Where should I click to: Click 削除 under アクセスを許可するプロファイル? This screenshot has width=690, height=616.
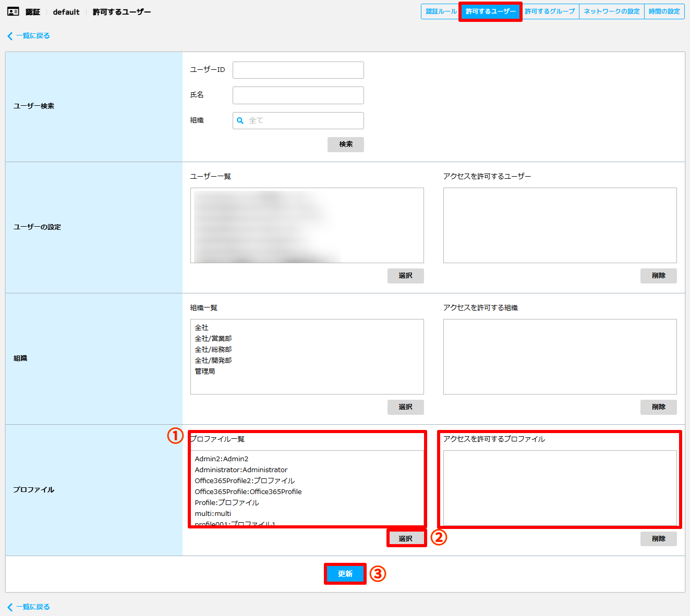(x=659, y=539)
